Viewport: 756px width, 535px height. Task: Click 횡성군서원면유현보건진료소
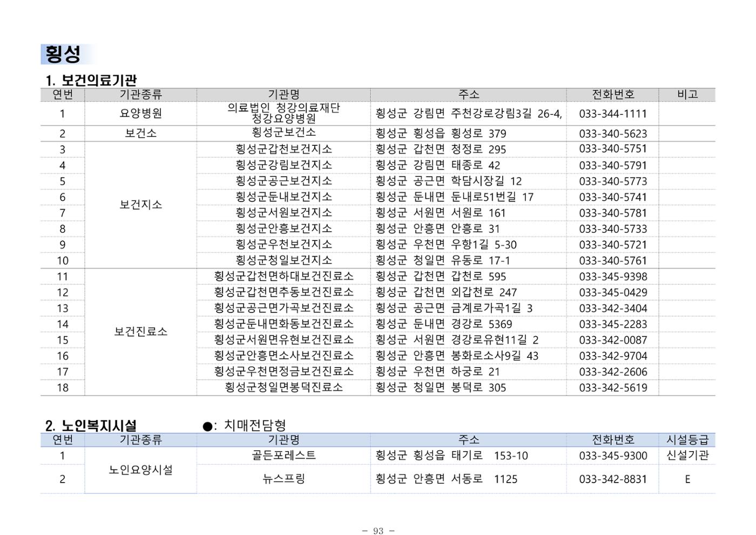click(283, 339)
